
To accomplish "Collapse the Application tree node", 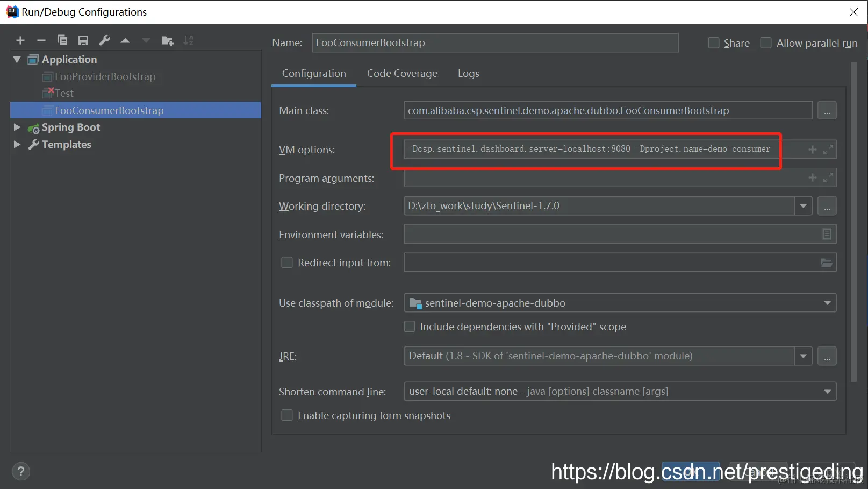I will [x=17, y=59].
